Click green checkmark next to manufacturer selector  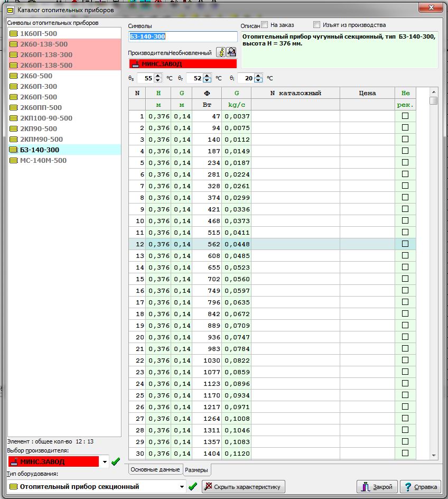point(116,461)
